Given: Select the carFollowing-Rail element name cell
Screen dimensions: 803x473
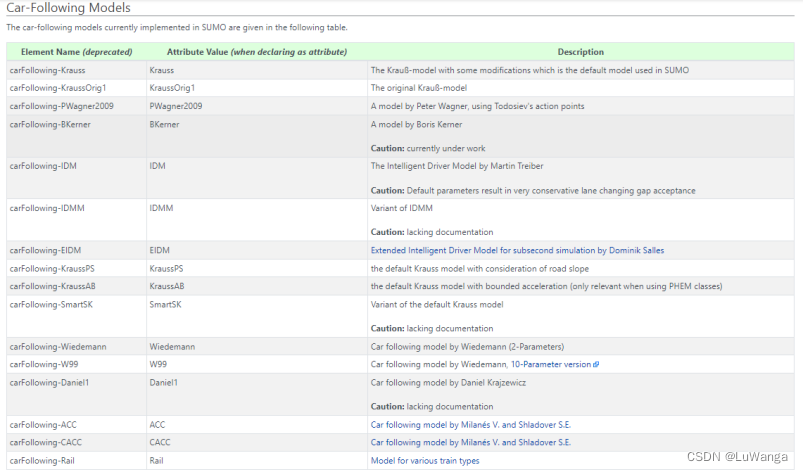Looking at the screenshot, I should click(45, 460).
